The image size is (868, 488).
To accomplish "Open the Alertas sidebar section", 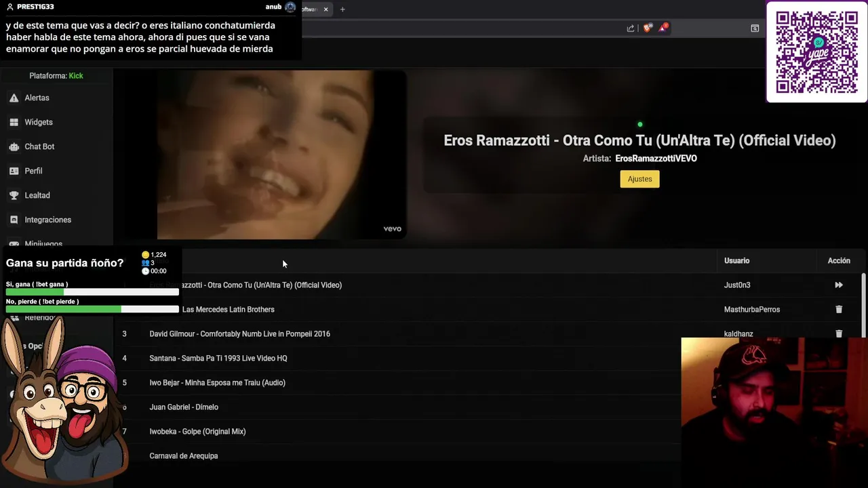I will (56, 98).
